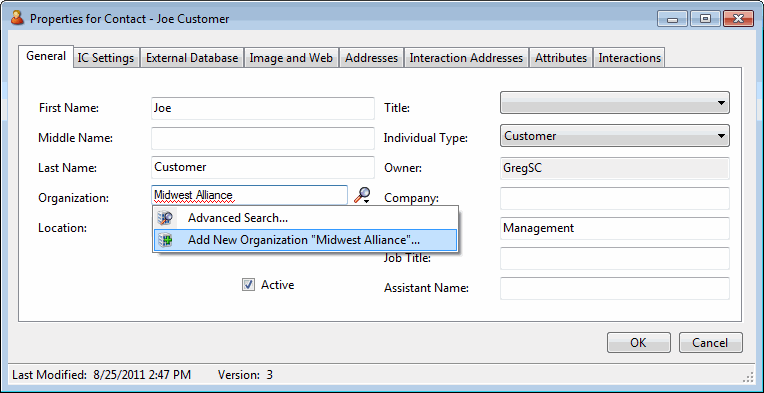This screenshot has height=393, width=764.
Task: Open the External Database tab
Action: 192,58
